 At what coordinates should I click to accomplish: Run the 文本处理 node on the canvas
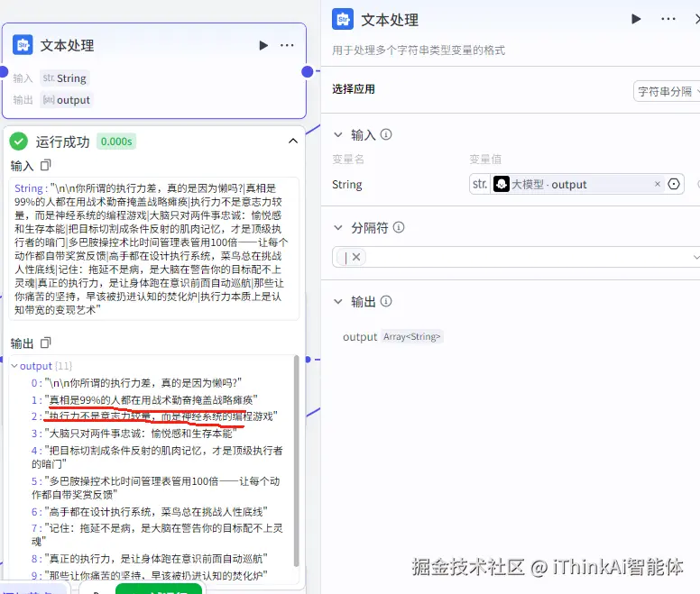pyautogui.click(x=263, y=45)
